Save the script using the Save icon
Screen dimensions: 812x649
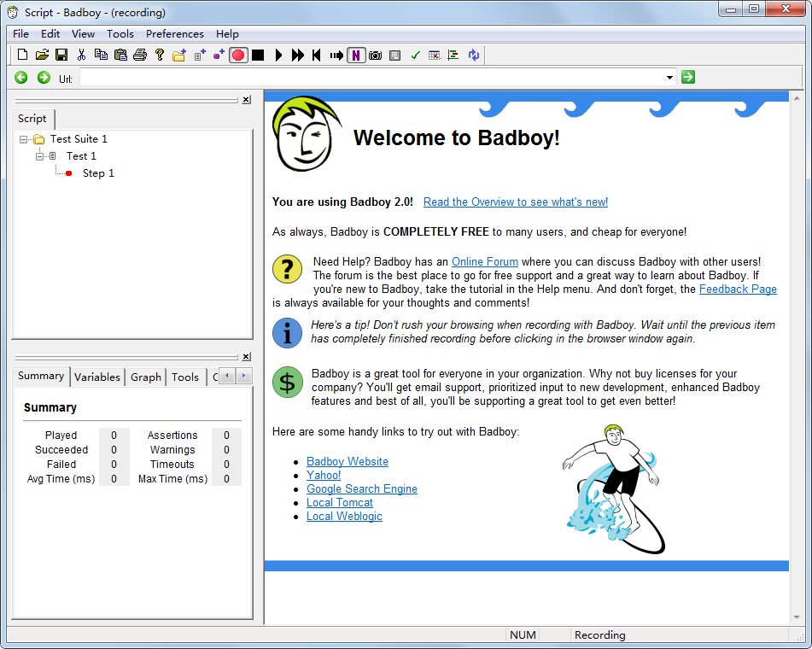[x=61, y=55]
